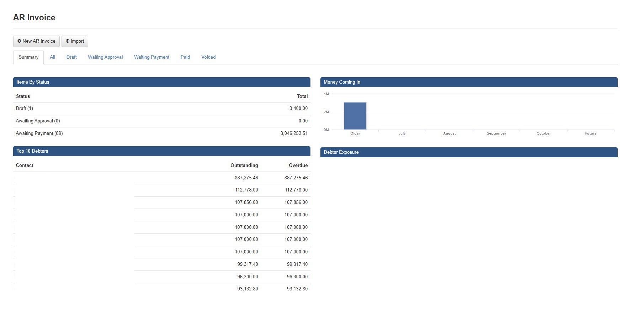Click the Items By Status panel header

point(161,82)
